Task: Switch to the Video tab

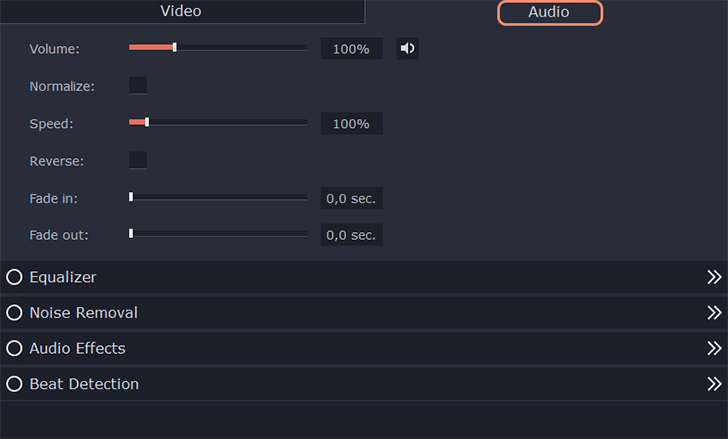Action: click(x=181, y=12)
